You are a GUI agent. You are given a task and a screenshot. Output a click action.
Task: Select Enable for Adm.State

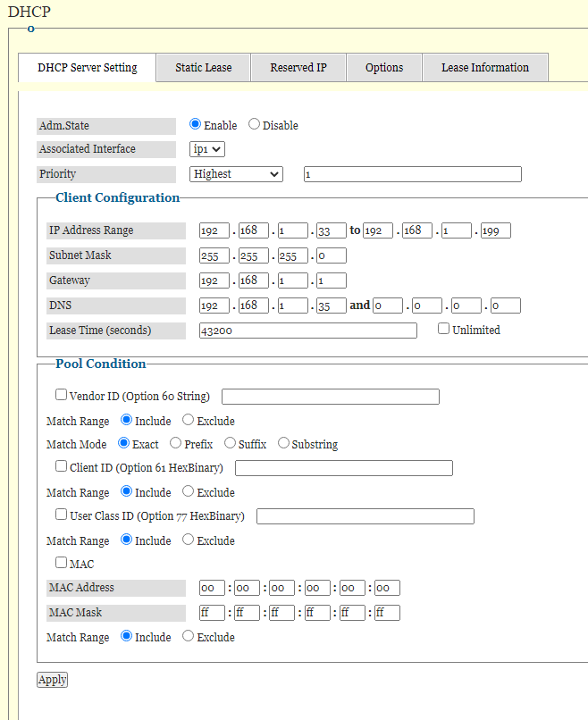coord(195,124)
